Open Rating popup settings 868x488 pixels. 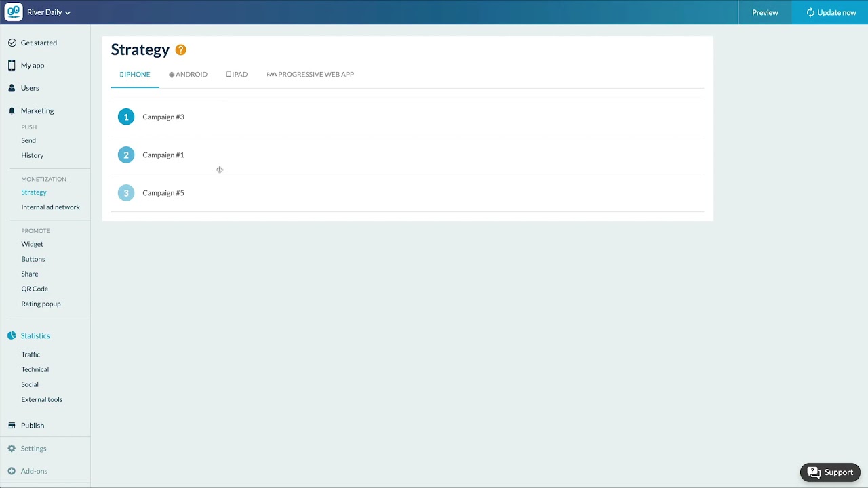coord(41,304)
